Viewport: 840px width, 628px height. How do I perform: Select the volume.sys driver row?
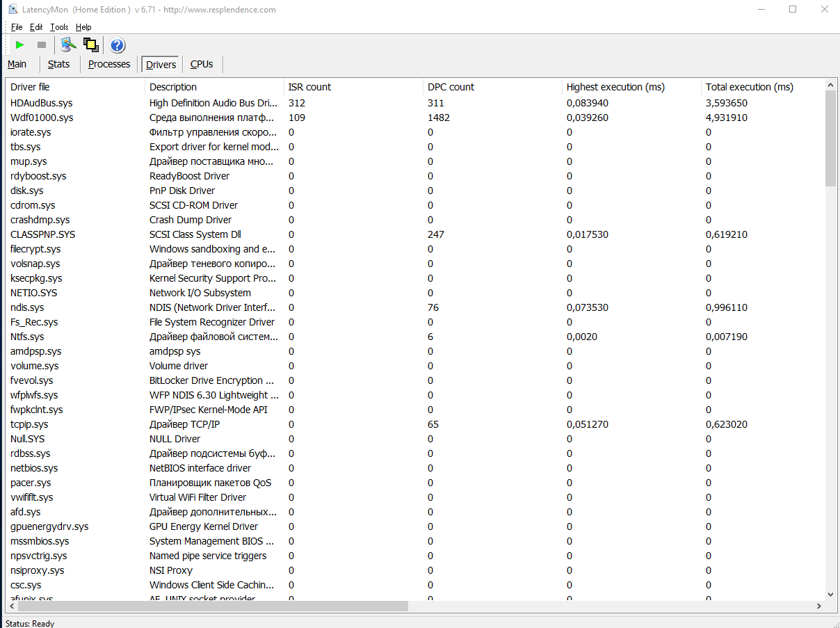[x=415, y=366]
